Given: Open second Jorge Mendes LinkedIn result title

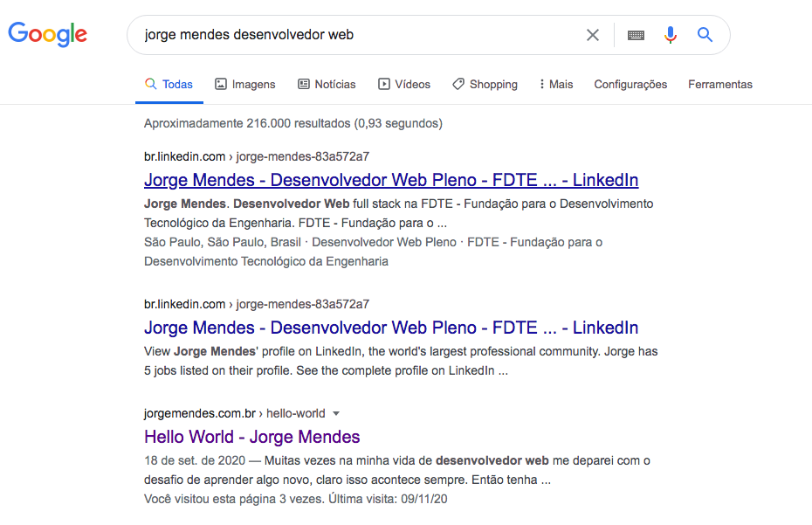Looking at the screenshot, I should 391,328.
